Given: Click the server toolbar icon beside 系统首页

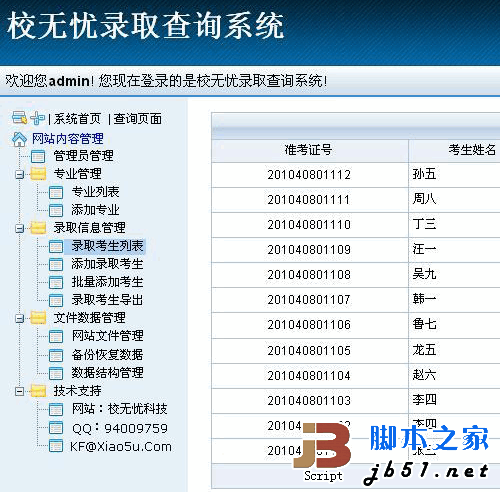Looking at the screenshot, I should tap(19, 118).
